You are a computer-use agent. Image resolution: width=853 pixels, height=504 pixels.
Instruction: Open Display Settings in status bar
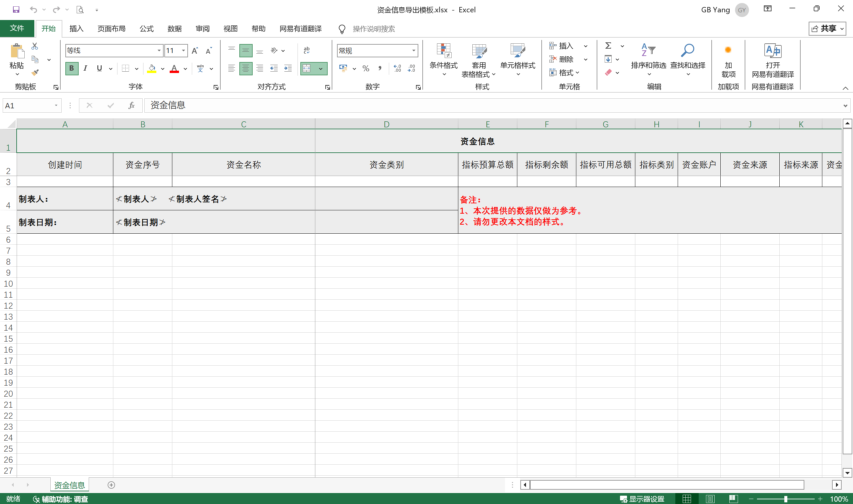point(642,499)
